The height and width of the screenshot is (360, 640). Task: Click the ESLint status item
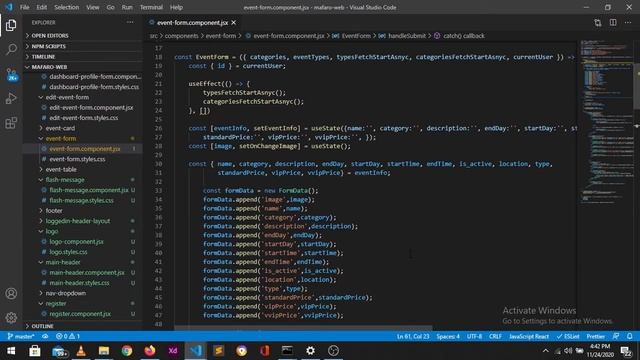[568, 336]
